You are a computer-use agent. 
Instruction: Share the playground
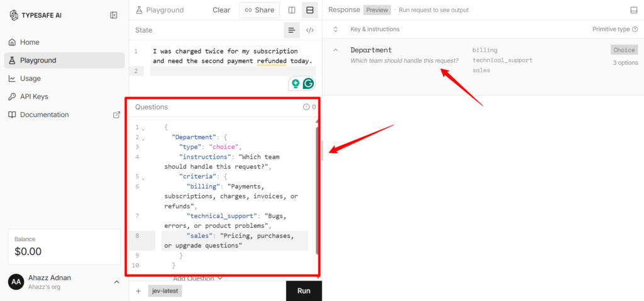pos(260,10)
